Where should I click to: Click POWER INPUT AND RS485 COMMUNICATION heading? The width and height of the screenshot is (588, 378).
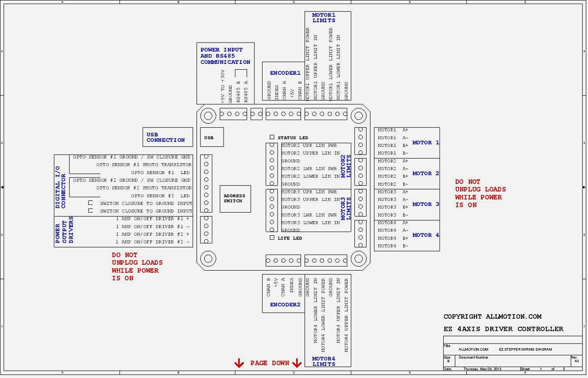(225, 56)
